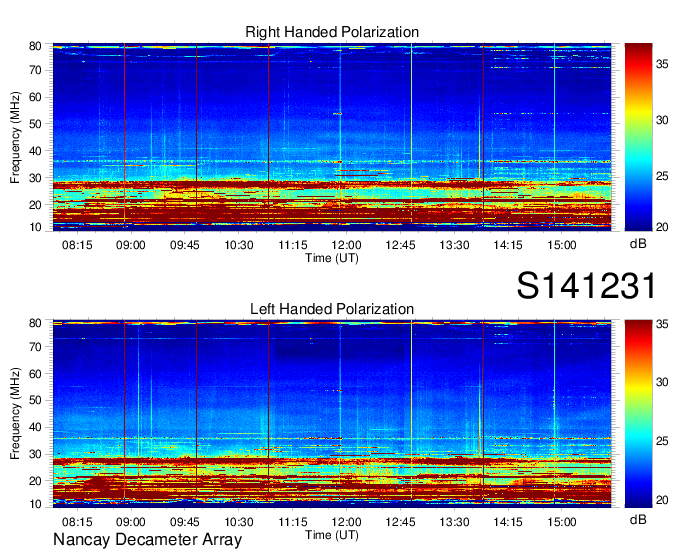Click the 'Frequency (MHz)' label of the top plot
The height and width of the screenshot is (552, 680).
point(15,137)
